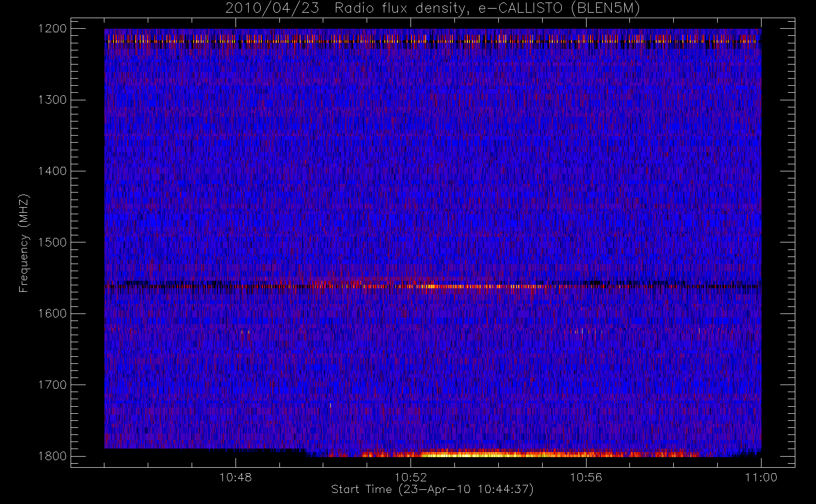Click the '10:48' time axis label

[x=236, y=477]
